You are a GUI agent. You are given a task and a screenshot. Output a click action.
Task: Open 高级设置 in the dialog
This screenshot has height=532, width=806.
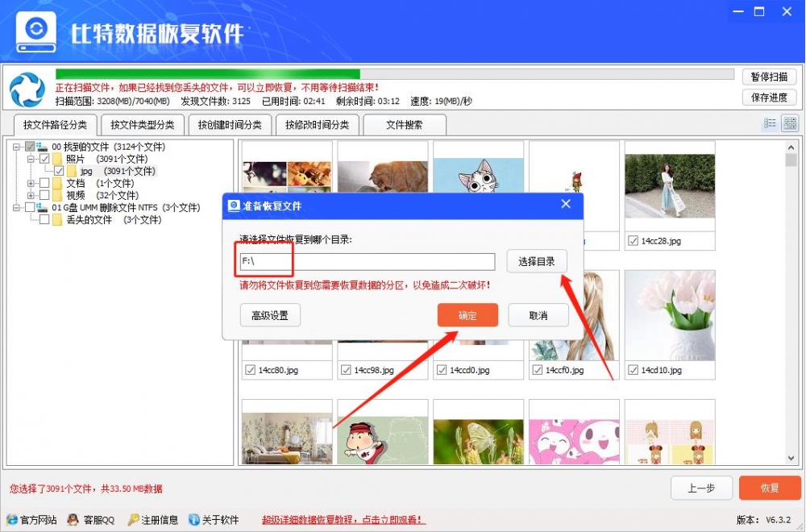coord(270,316)
